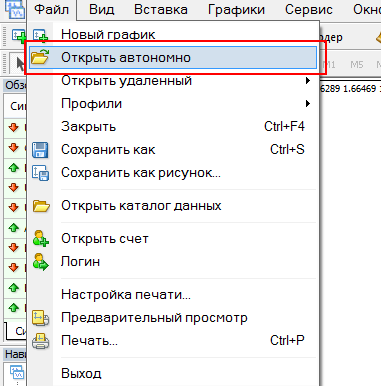Choose Выход to exit

pos(173,374)
